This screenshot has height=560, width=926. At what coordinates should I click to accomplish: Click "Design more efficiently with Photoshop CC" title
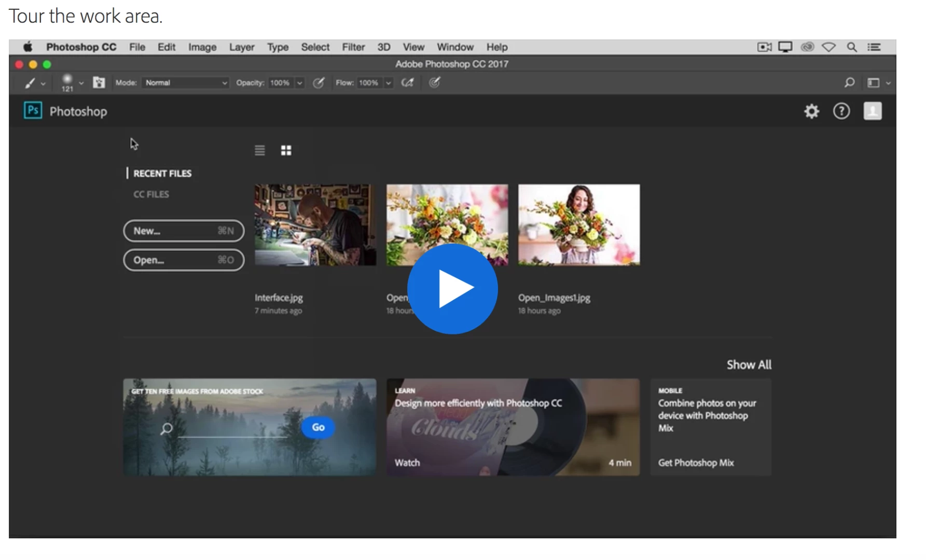pyautogui.click(x=478, y=403)
